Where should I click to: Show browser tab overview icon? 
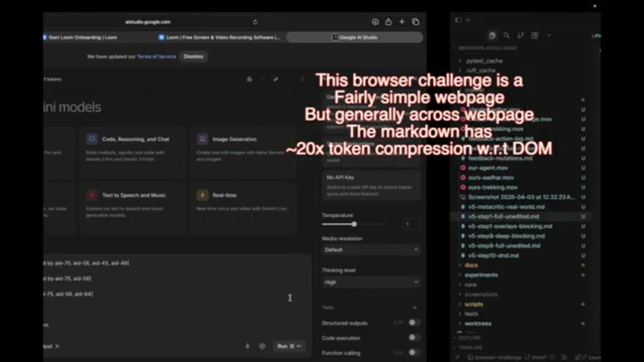pyautogui.click(x=416, y=22)
